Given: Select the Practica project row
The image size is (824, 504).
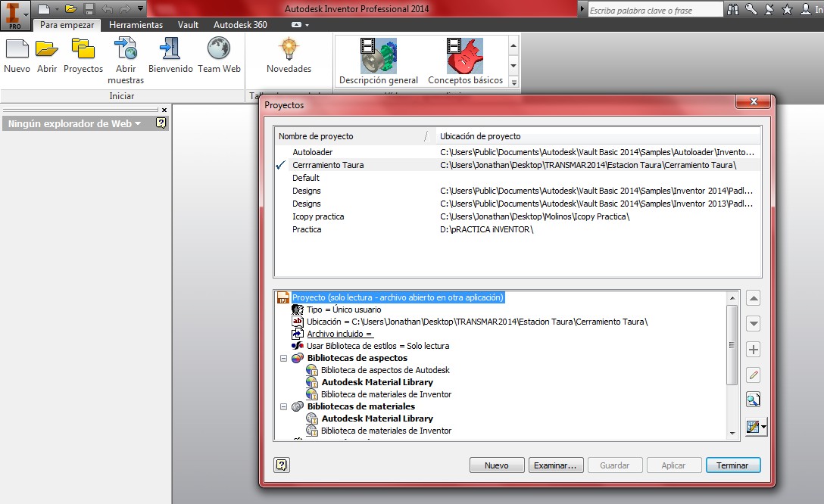Looking at the screenshot, I should (517, 229).
